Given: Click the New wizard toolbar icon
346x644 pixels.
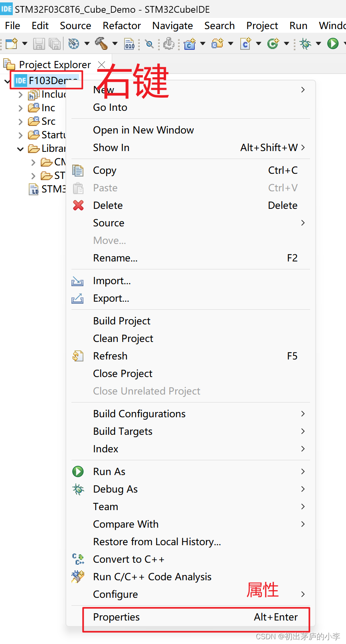Looking at the screenshot, I should (11, 43).
